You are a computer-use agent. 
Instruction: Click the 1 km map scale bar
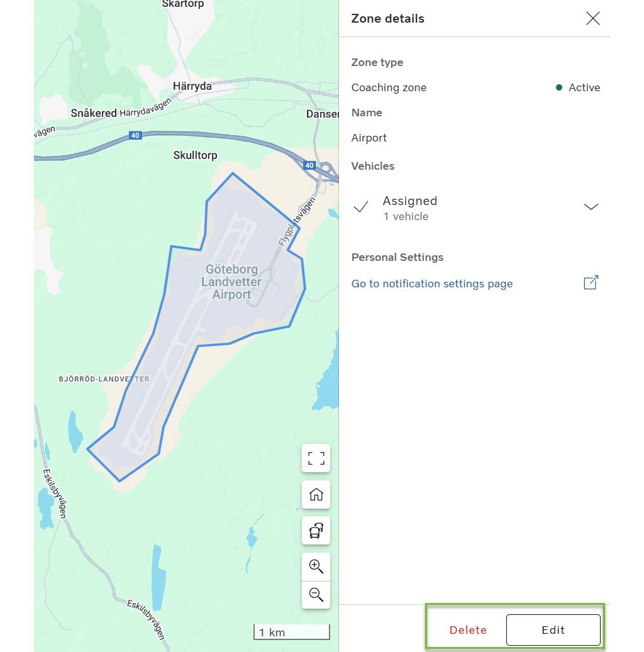point(291,632)
